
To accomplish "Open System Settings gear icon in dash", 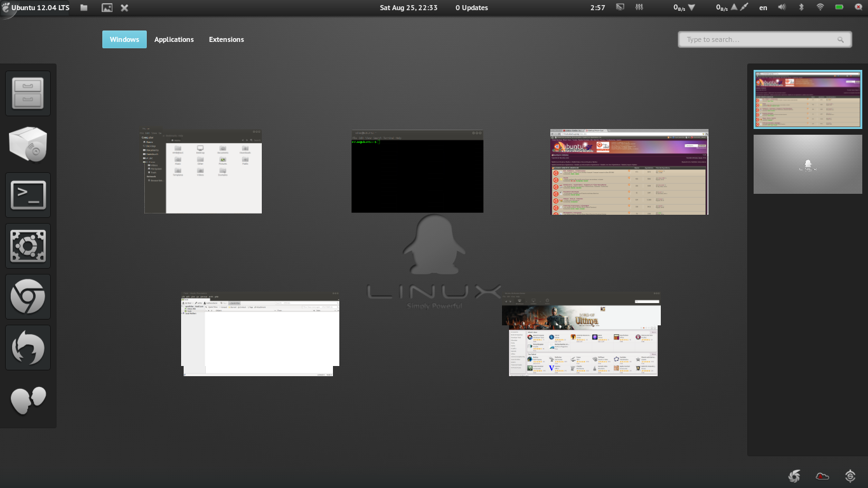I will click(x=28, y=246).
